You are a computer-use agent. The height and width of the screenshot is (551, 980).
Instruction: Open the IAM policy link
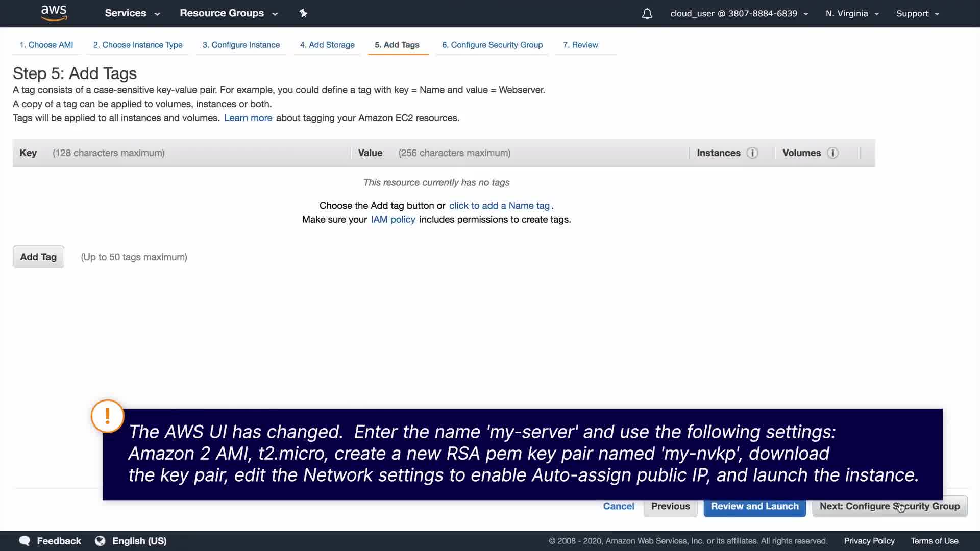click(x=393, y=220)
